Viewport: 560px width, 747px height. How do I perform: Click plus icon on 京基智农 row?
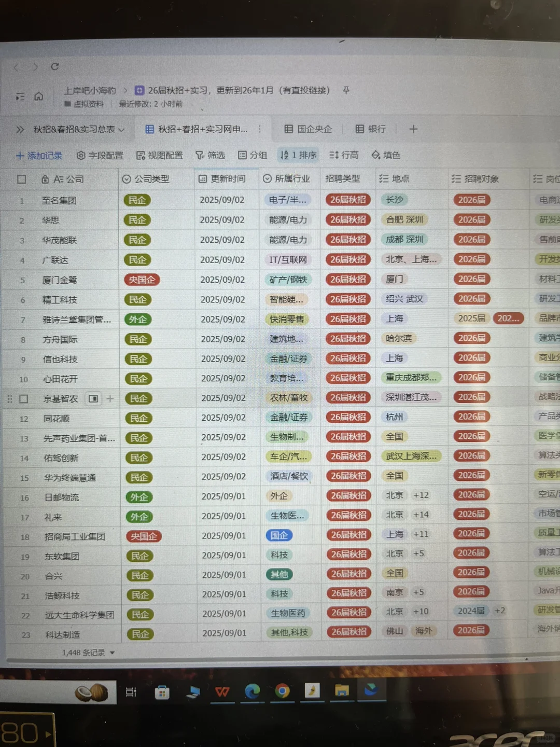click(x=110, y=398)
